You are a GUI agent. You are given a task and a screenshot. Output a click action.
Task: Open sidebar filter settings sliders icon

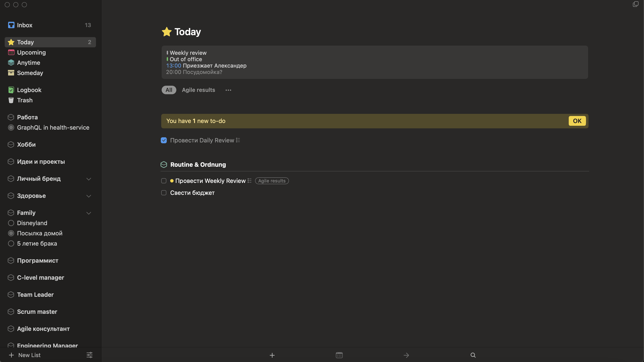(x=89, y=355)
